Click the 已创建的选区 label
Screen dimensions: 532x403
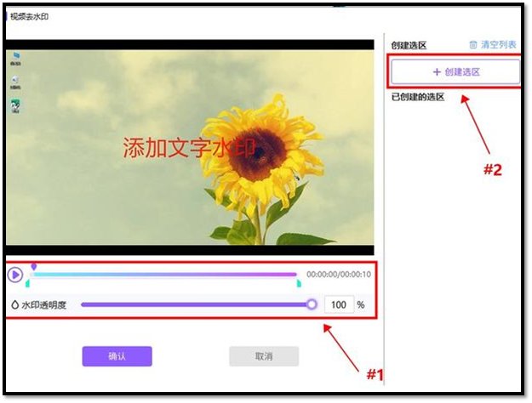coord(418,97)
